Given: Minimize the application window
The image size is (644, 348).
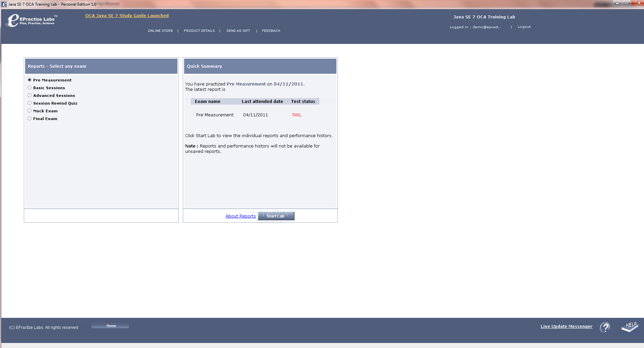Looking at the screenshot, I should 617,3.
